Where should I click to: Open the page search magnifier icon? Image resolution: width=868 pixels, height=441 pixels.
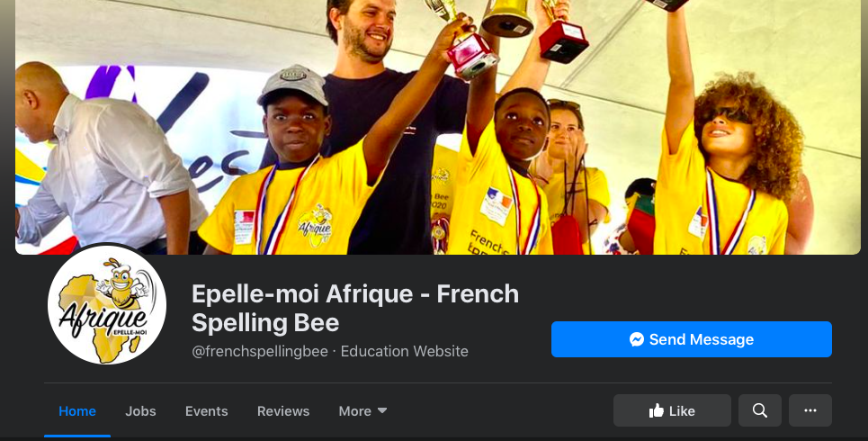pyautogui.click(x=760, y=410)
